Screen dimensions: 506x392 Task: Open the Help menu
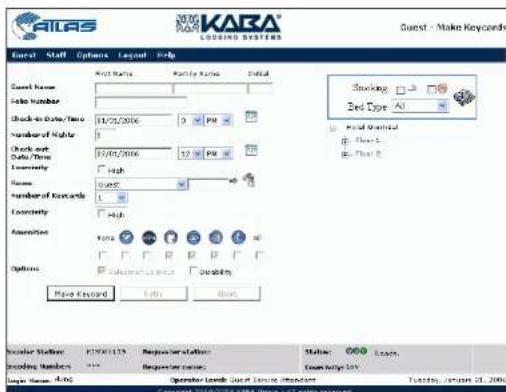pos(166,55)
